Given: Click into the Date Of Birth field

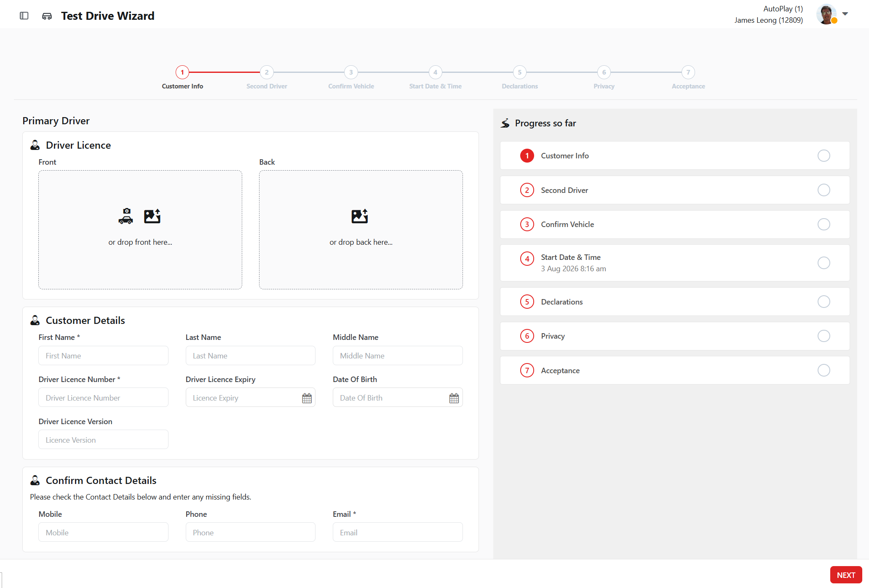Looking at the screenshot, I should point(398,398).
